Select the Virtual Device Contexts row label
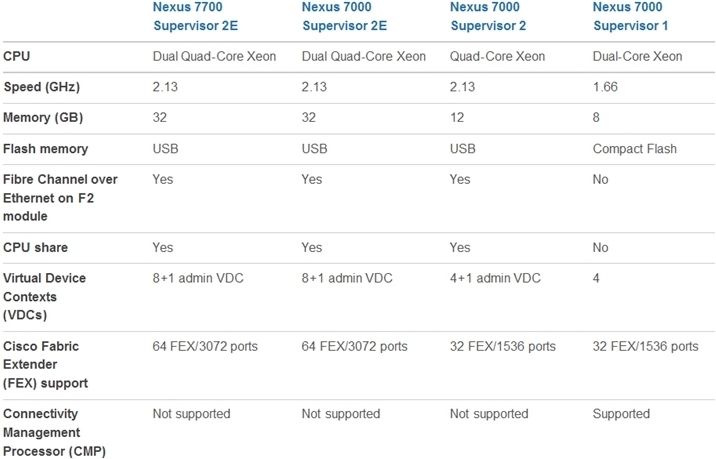This screenshot has height=459, width=716. coord(44,296)
